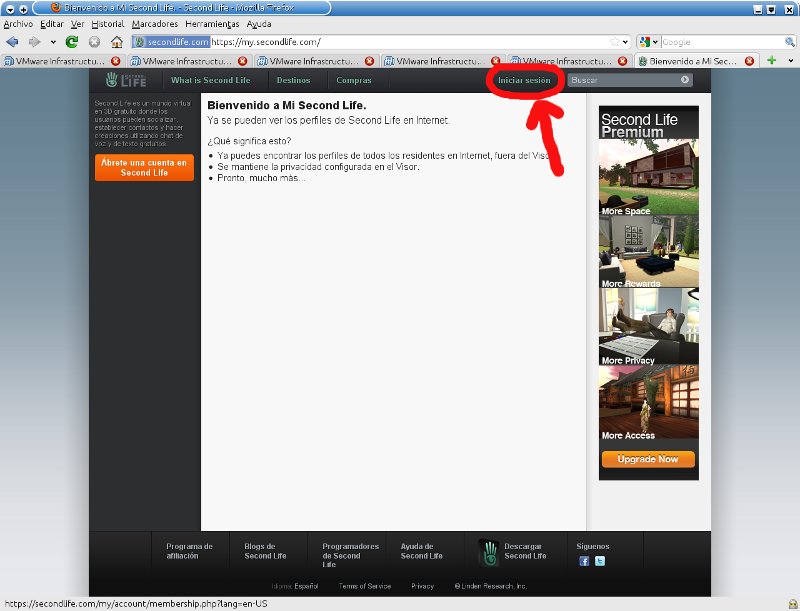
Task: Click the text ¿Qué significa esto?
Action: pos(249,141)
